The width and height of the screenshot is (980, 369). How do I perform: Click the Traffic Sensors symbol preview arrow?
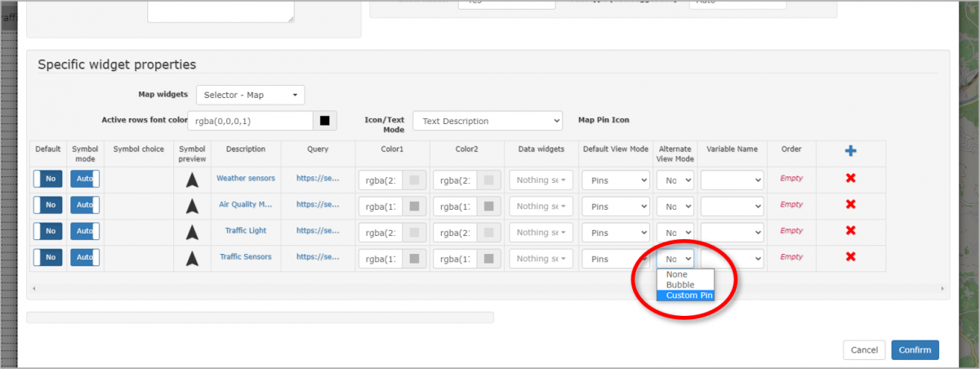point(192,259)
